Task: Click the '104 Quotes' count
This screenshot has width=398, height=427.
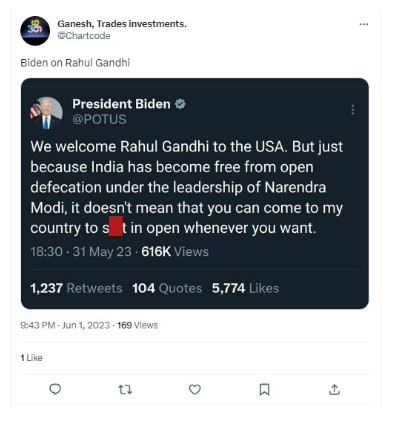Action: [x=167, y=288]
